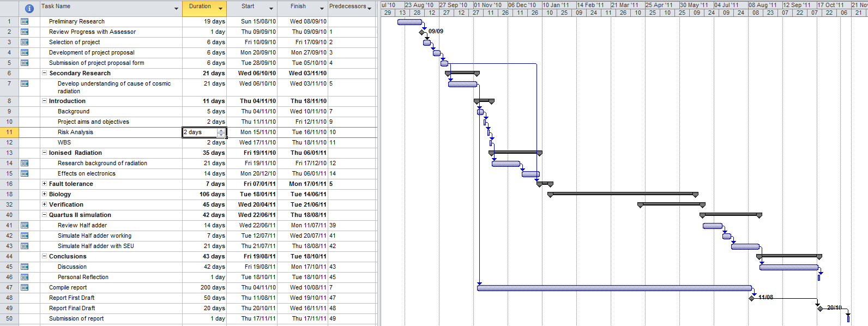This screenshot has width=868, height=326.
Task: Collapse the Quartus II simulation group
Action: [x=45, y=215]
